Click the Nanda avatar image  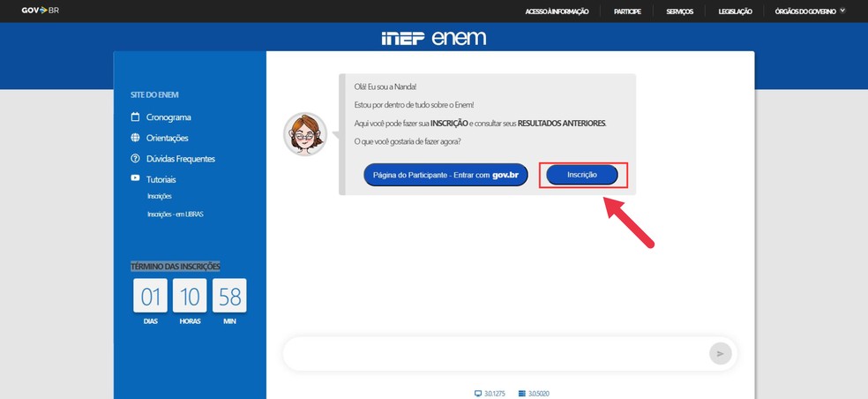pyautogui.click(x=305, y=134)
